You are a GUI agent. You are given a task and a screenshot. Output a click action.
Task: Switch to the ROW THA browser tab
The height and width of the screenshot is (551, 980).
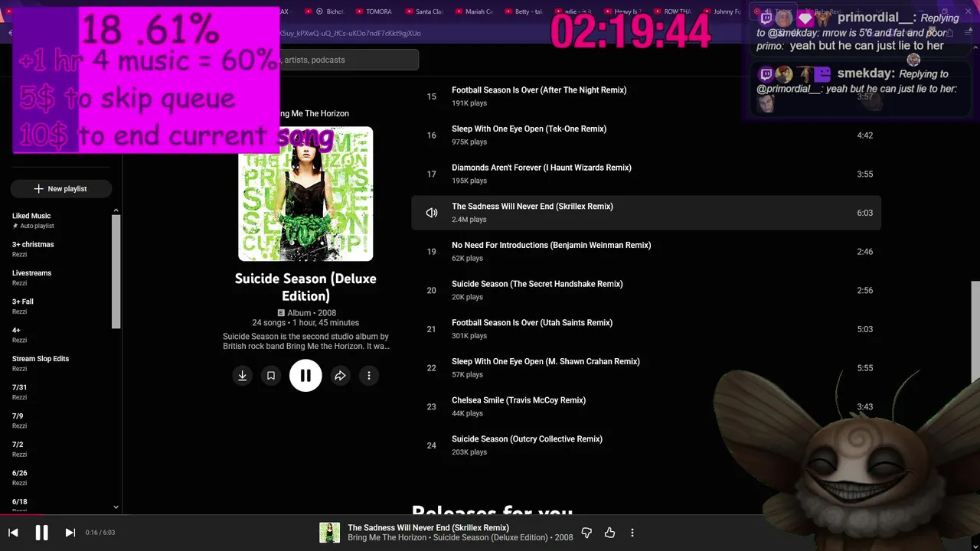tap(672, 11)
